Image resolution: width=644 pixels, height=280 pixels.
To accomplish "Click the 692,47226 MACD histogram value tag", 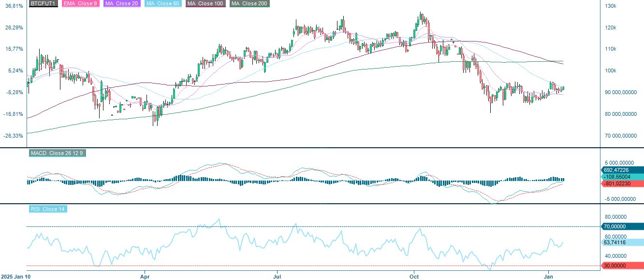I will pyautogui.click(x=622, y=170).
